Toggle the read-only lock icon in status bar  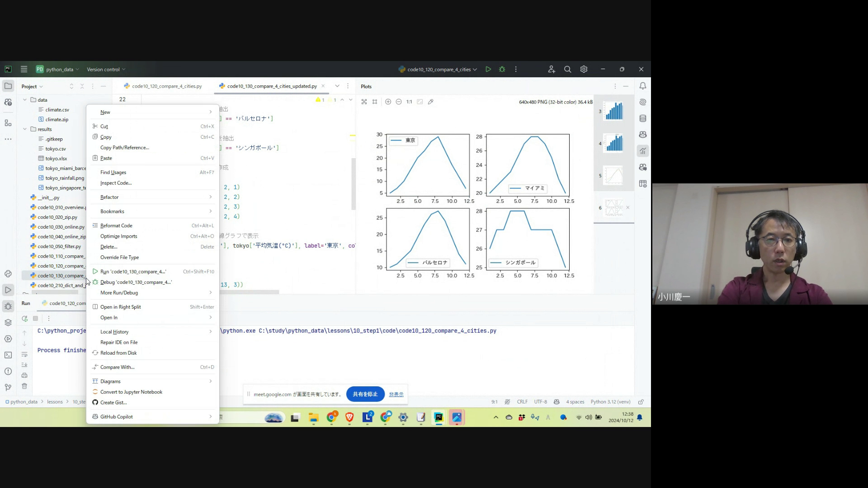click(x=641, y=402)
